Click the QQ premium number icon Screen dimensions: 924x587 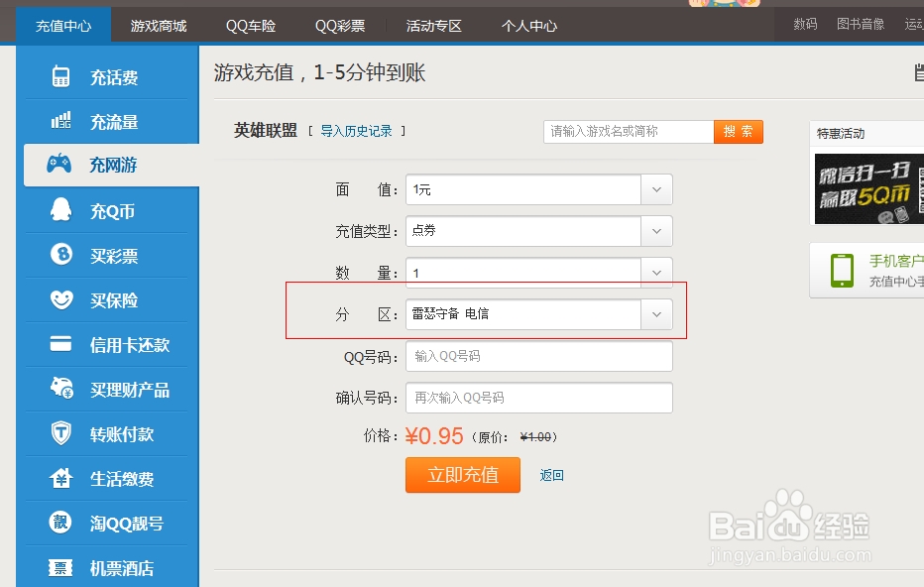click(60, 523)
